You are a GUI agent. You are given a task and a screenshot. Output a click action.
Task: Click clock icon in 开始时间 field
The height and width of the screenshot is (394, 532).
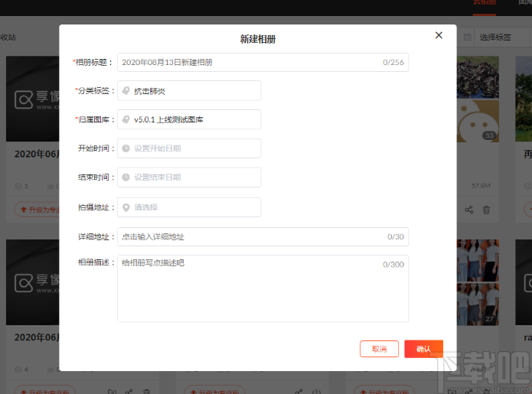126,148
